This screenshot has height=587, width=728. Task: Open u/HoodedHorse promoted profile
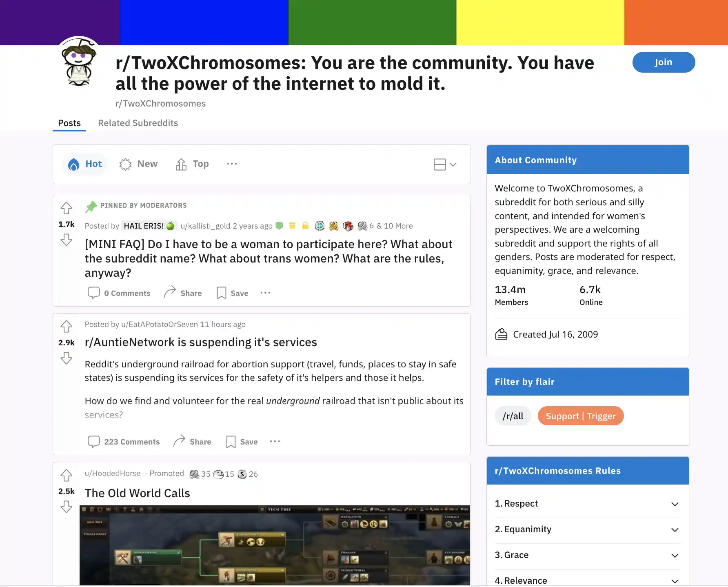coord(113,473)
